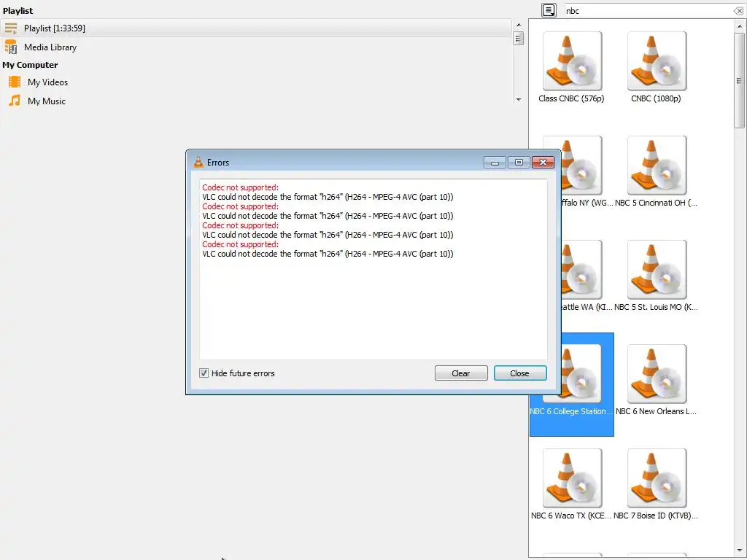Click sidebar scrollbar down arrow

[x=519, y=99]
